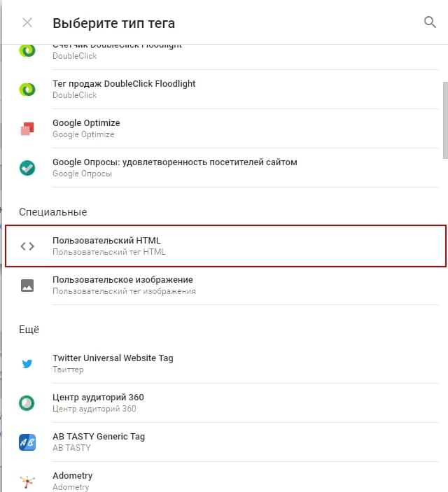Choose AB TASTY Generic Tag
This screenshot has height=492, width=448.
(99, 437)
